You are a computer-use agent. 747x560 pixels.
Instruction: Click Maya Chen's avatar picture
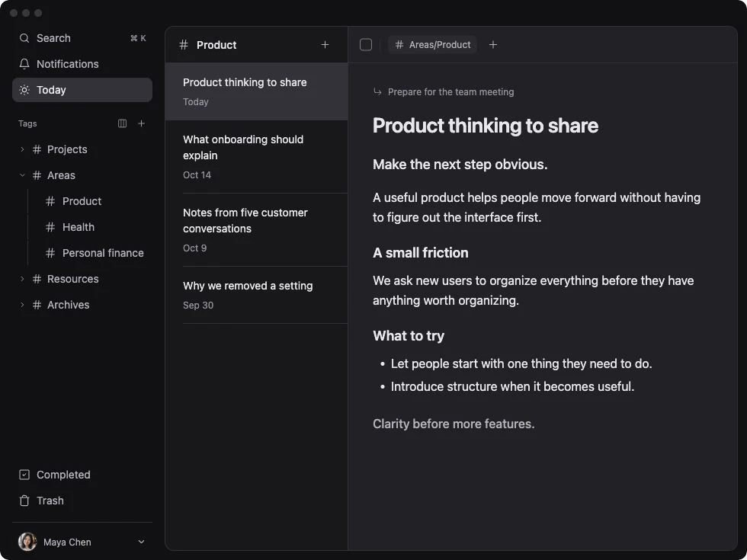27,542
